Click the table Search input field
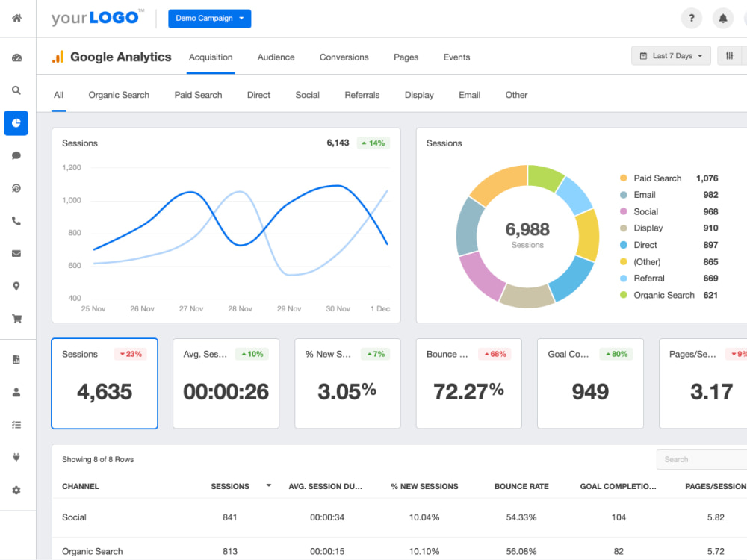747x560 pixels. [x=701, y=459]
